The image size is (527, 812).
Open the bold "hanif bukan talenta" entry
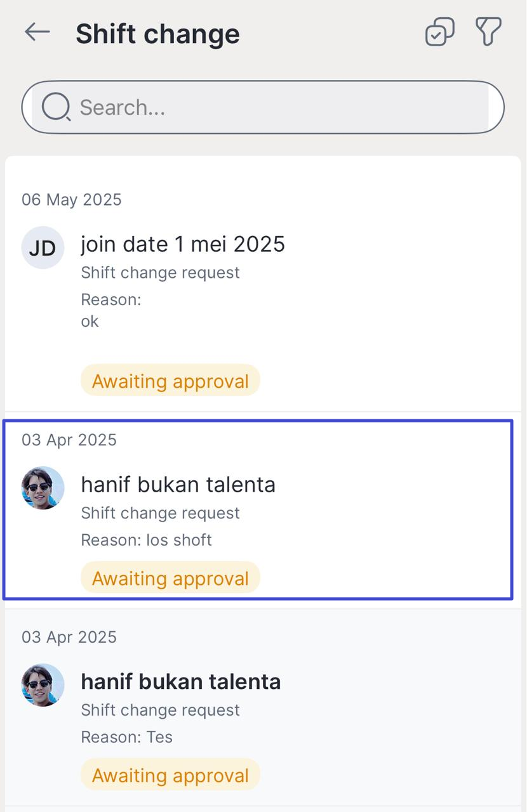click(180, 681)
